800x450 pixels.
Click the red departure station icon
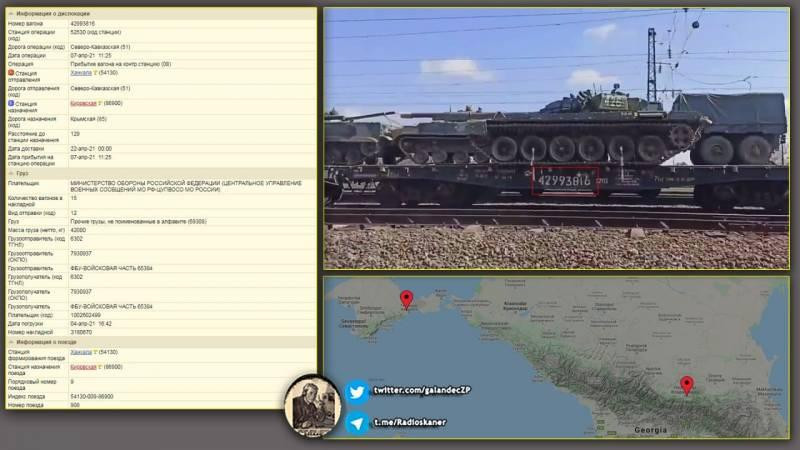tap(11, 72)
